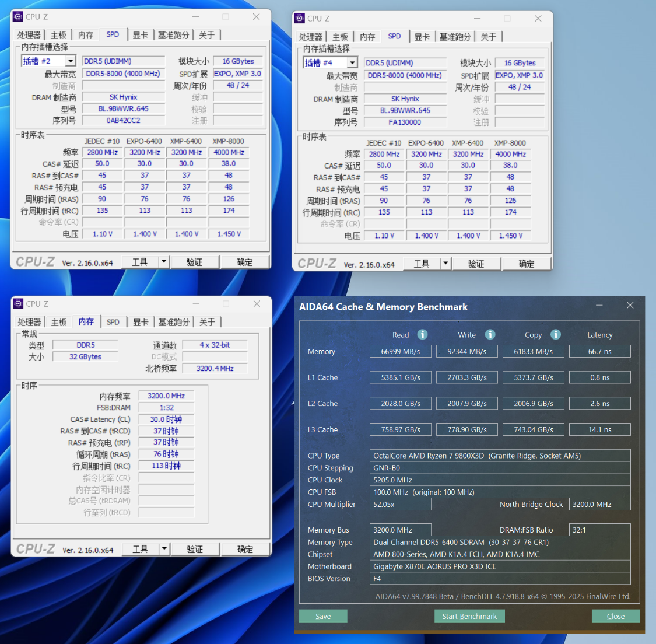Click Read info icon in AIDA64
This screenshot has width=656, height=644.
tap(423, 334)
